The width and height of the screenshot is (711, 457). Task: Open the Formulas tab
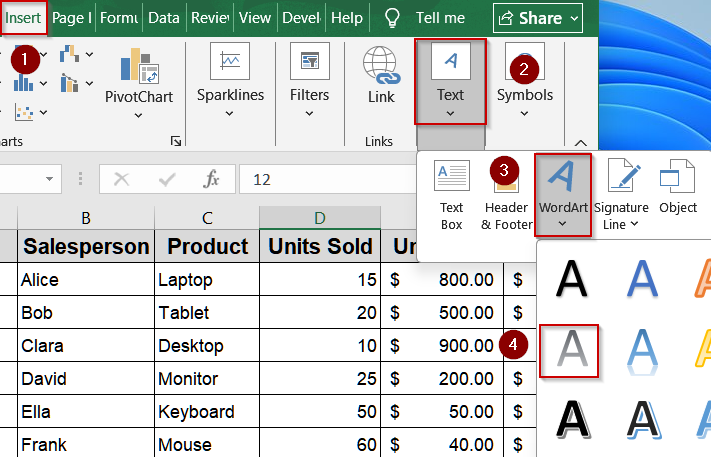(119, 18)
